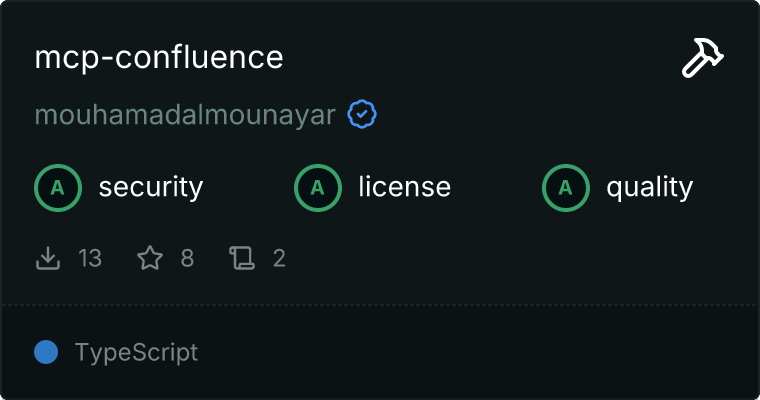Click the license label text
760x400 pixels.
(404, 187)
